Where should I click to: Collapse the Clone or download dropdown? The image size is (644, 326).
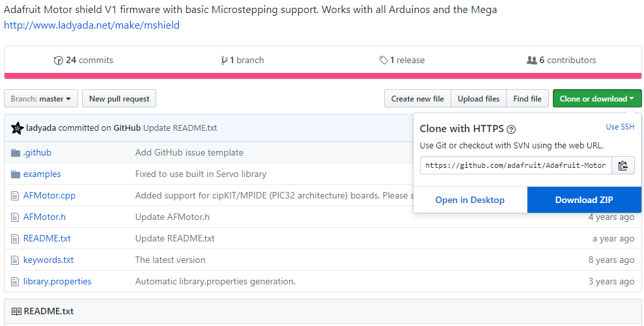596,99
